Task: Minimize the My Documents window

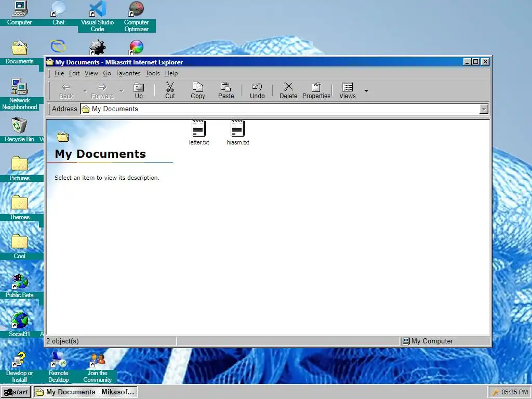Action: click(467, 62)
